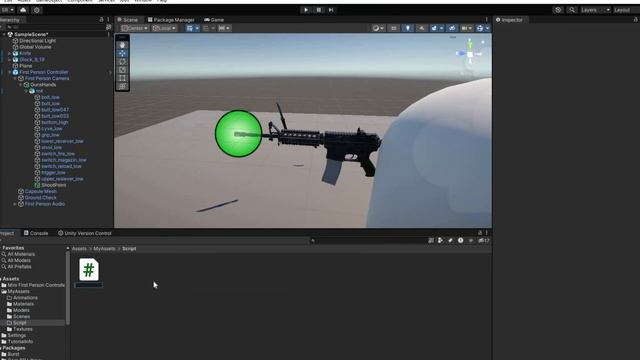Open the Local rotation mode dropdown
Screen dimensions: 640x360
[x=164, y=28]
